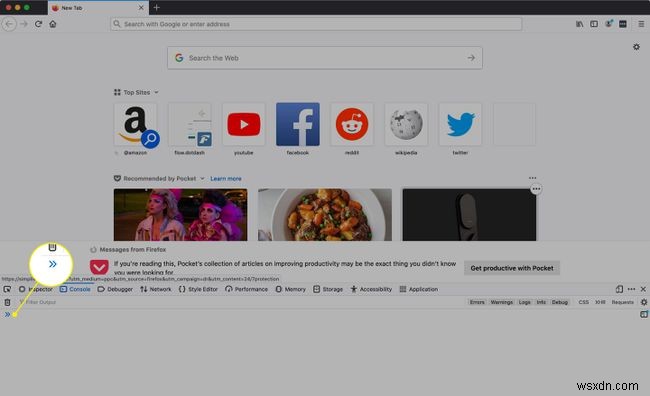Open the Amazon top site tile
Screen dimensions: 650x396
(136, 124)
